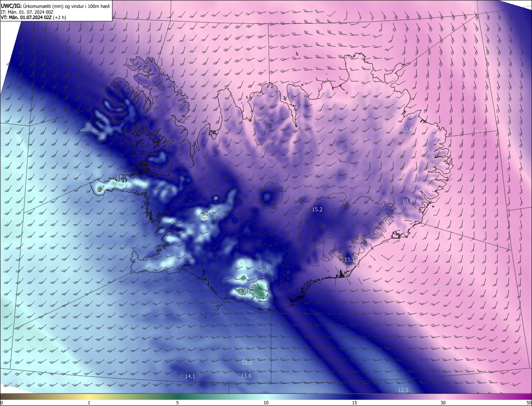Click the colorbar tick labeled 1
The image size is (532, 406).
(89, 403)
